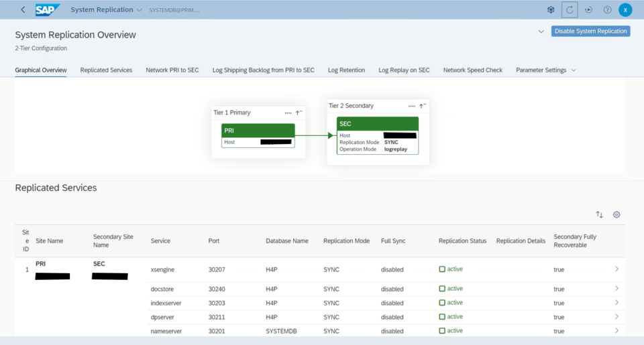Open the user avatar X menu
Viewport: 644px width, 345px height.
point(625,10)
